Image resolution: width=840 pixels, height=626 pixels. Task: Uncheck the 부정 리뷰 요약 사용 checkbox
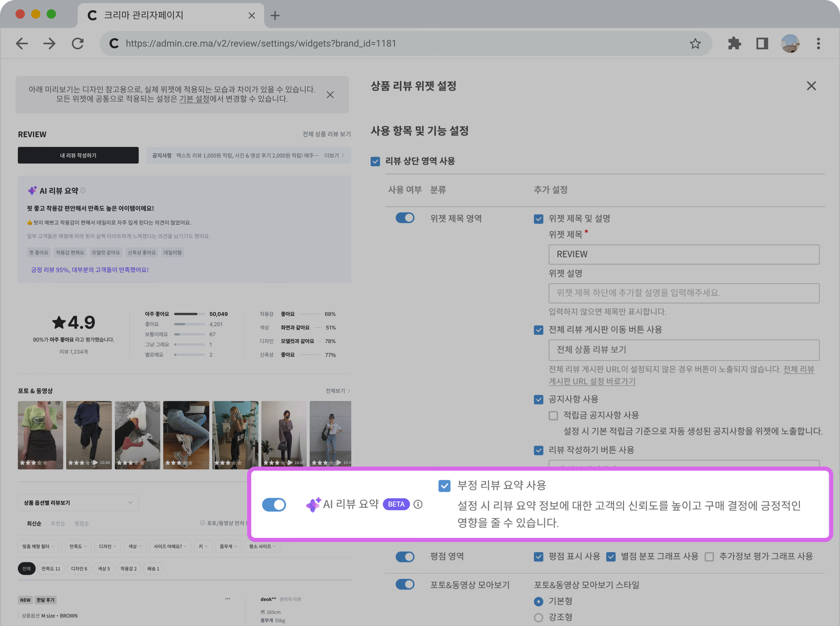tap(444, 485)
